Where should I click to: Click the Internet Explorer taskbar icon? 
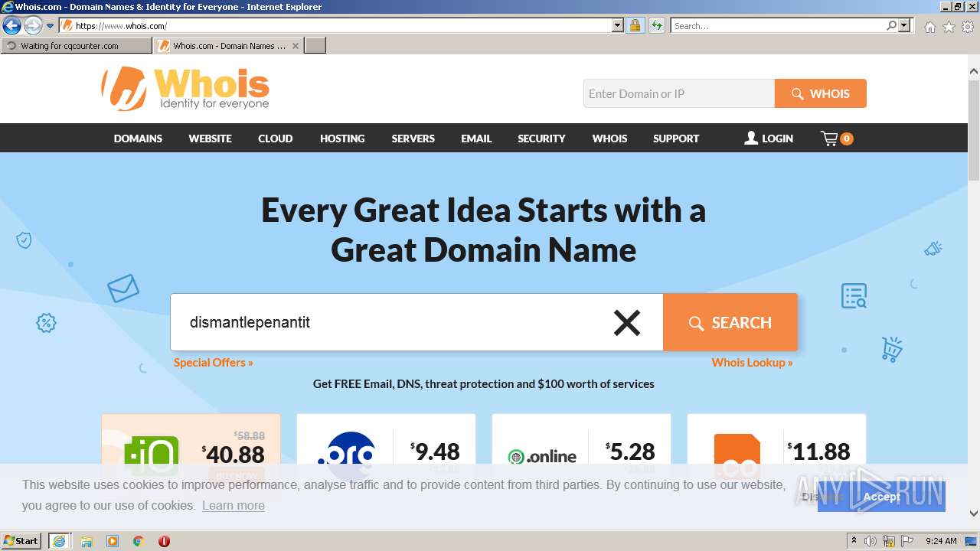[x=59, y=541]
